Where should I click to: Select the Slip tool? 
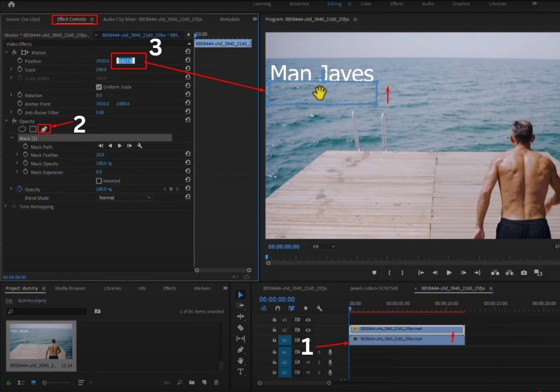click(240, 338)
